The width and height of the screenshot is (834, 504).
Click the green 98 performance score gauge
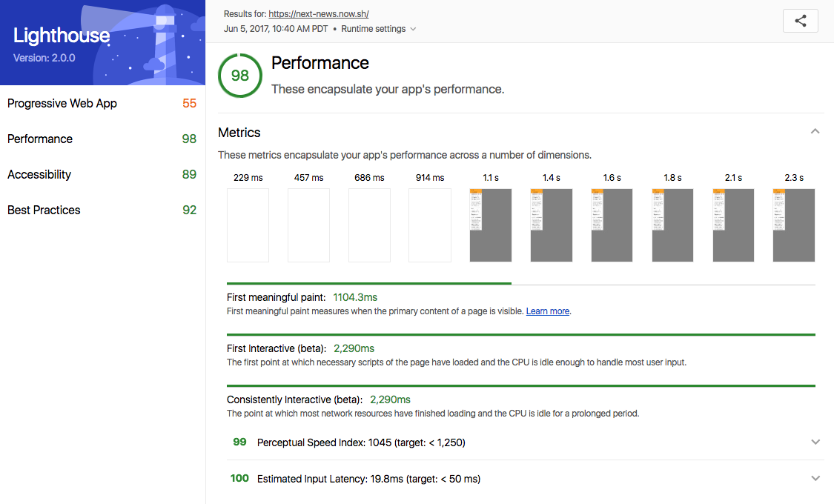239,76
